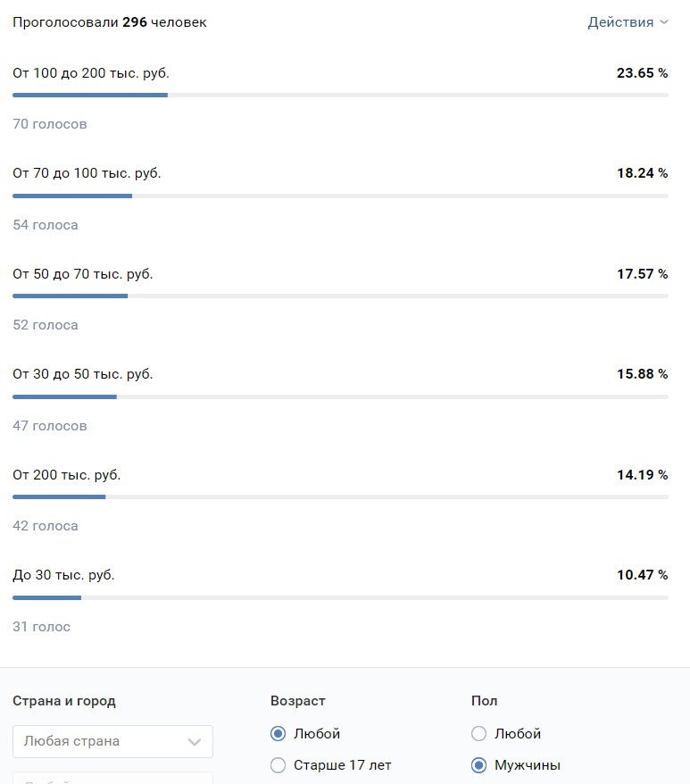This screenshot has width=690, height=784.
Task: Click the До 30 тыс. руб. answer
Action: coord(63,575)
